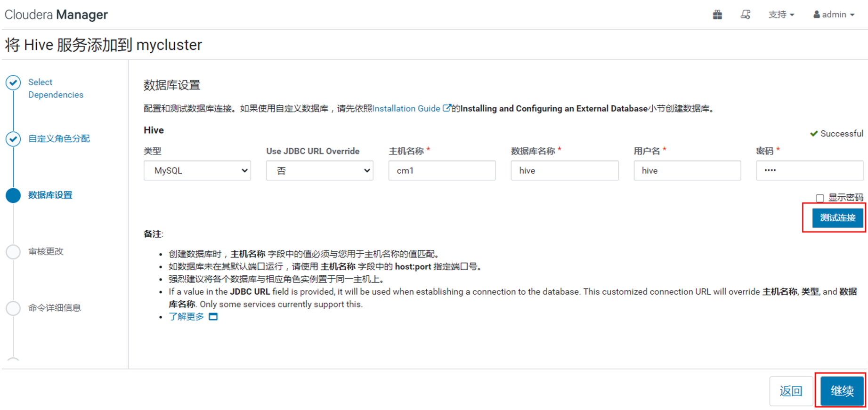Open the running commands icon in header
The width and height of the screenshot is (868, 410).
[x=745, y=15]
